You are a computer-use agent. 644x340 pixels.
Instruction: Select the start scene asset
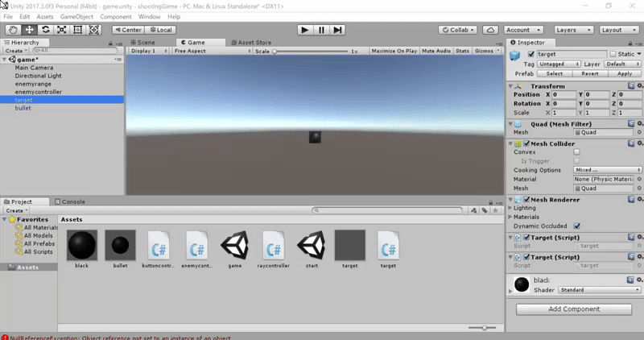coord(312,245)
